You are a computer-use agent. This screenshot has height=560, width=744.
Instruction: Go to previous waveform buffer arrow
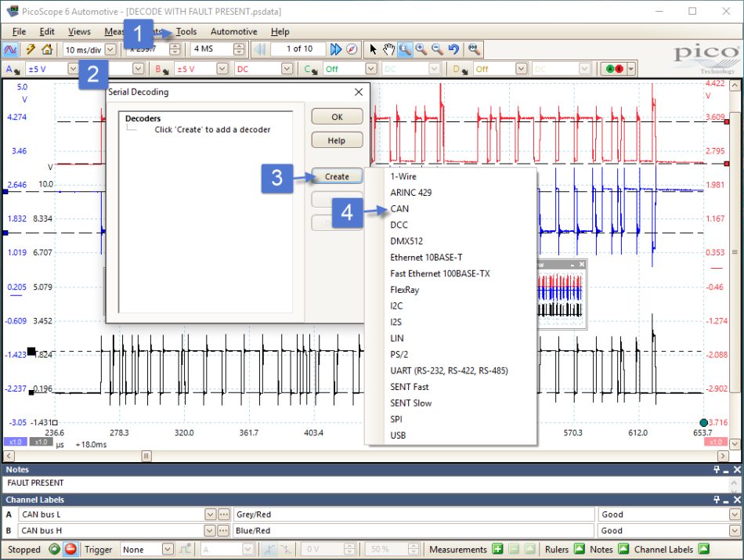259,49
